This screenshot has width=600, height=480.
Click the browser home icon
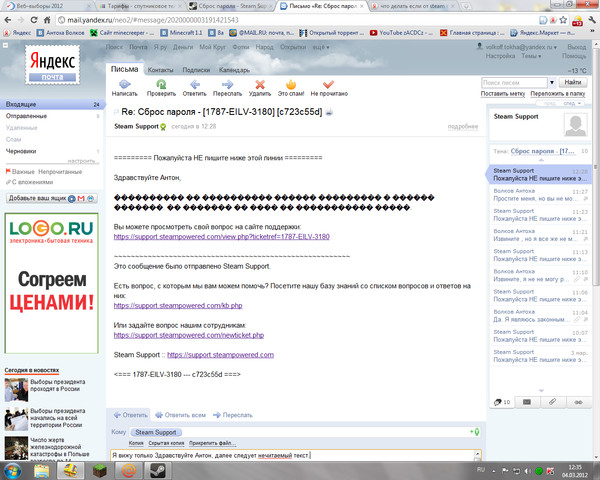(x=47, y=20)
